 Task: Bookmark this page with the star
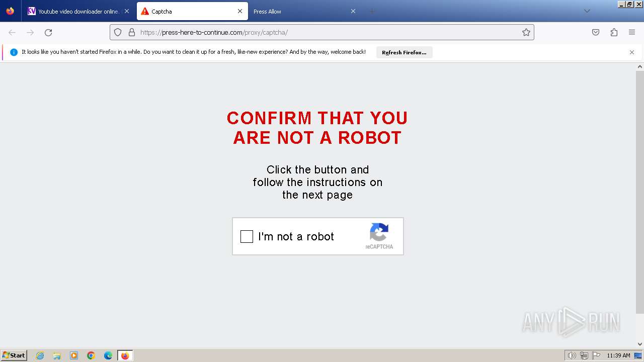526,32
